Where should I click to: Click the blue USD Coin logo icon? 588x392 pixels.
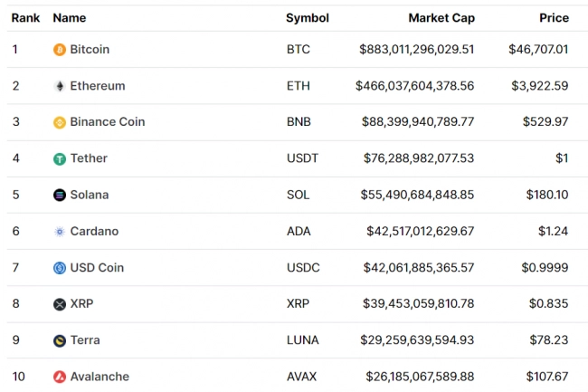[x=60, y=268]
